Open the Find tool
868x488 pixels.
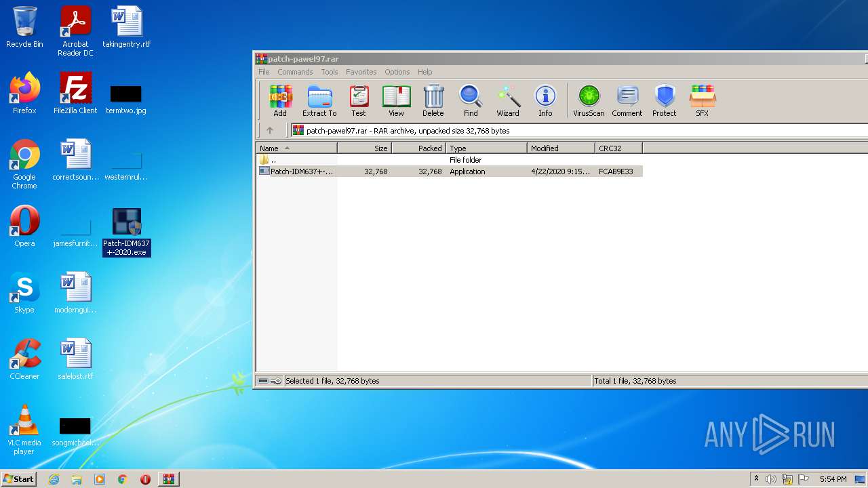[471, 101]
